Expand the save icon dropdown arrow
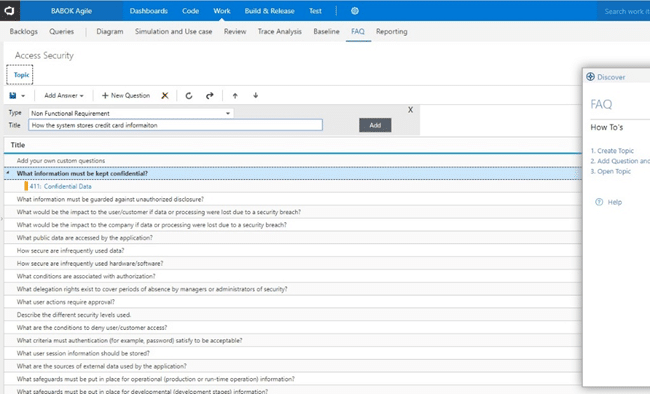650x395 pixels. (x=23, y=96)
